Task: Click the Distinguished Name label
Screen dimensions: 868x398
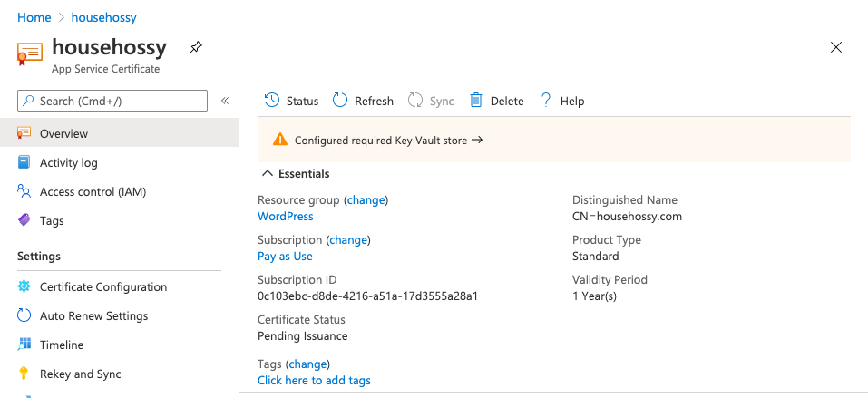Action: (624, 200)
